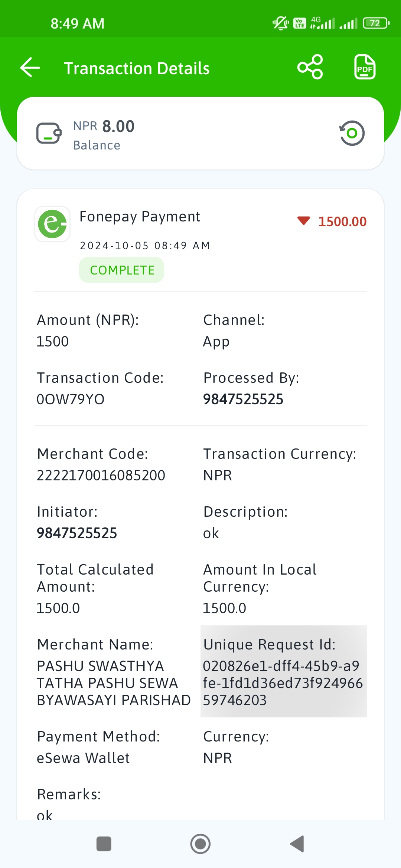Tap the eSewa Fonepay logo

click(52, 224)
